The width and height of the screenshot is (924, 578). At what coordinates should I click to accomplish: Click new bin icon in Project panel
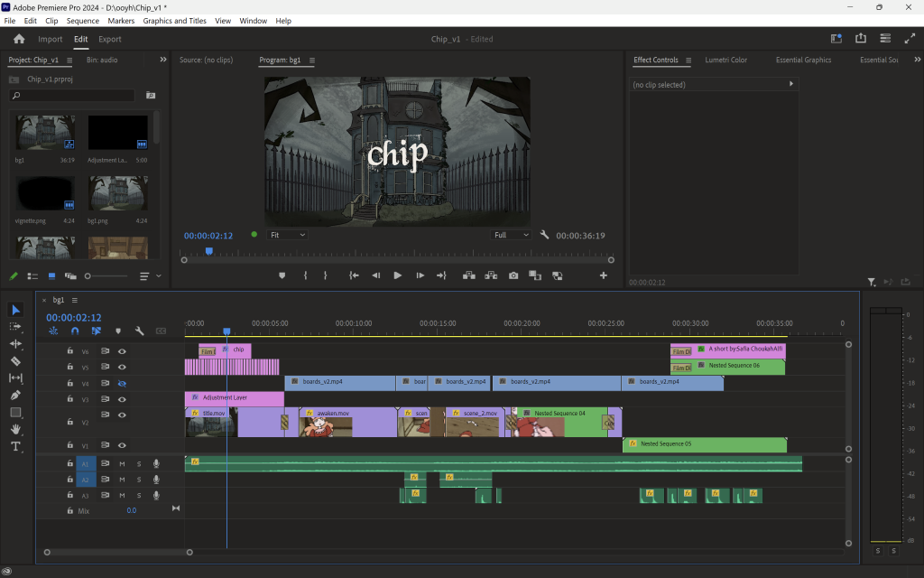151,95
